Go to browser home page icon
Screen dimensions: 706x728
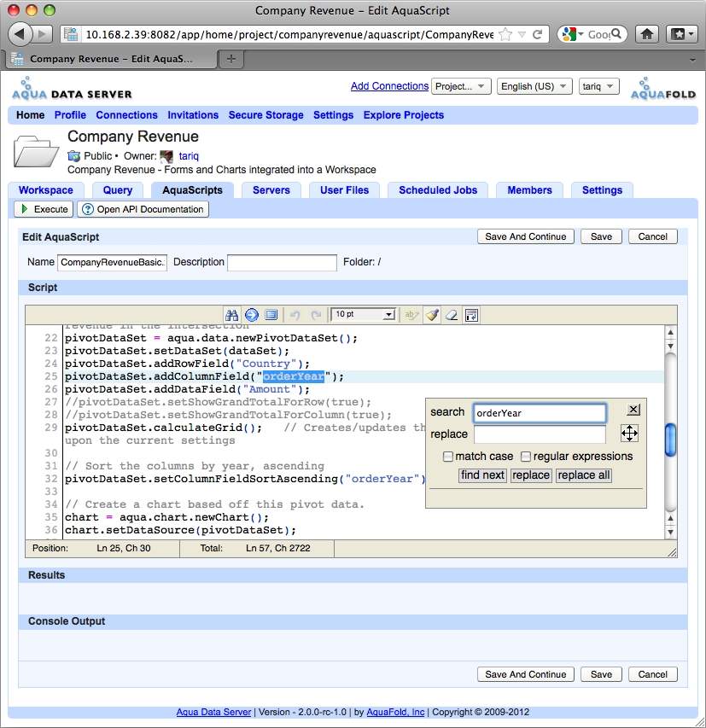[x=646, y=34]
